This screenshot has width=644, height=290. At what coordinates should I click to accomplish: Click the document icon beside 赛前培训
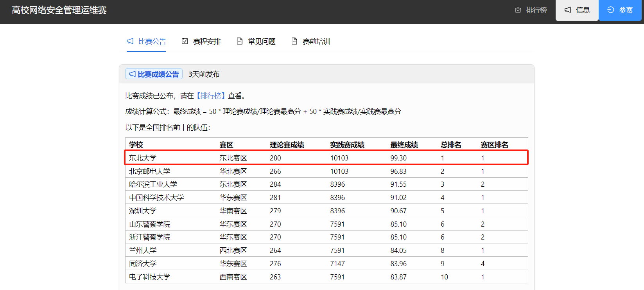tap(294, 41)
